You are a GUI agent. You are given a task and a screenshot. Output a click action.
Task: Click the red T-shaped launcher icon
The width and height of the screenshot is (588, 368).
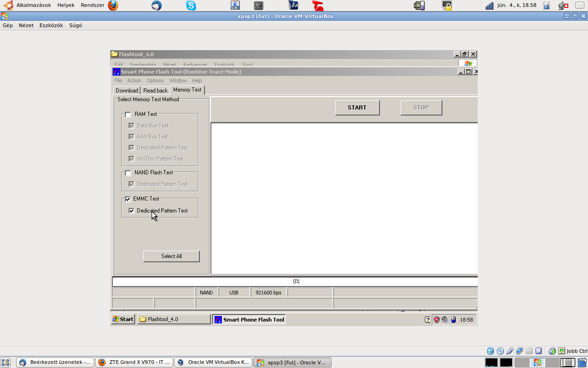317,6
